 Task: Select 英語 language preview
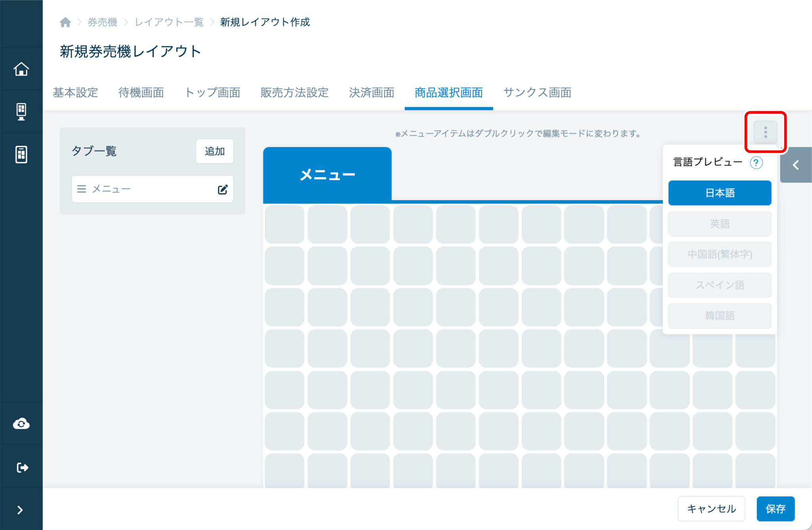[720, 224]
